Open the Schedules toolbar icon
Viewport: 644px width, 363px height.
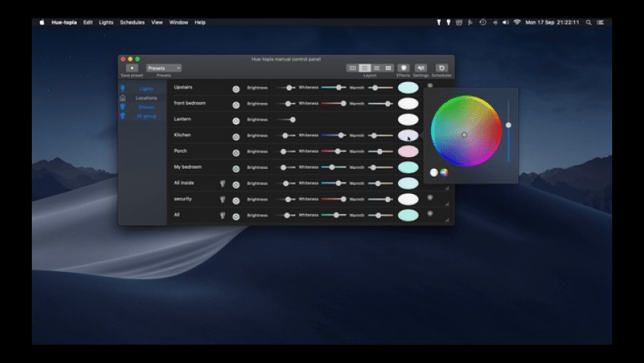(x=441, y=68)
